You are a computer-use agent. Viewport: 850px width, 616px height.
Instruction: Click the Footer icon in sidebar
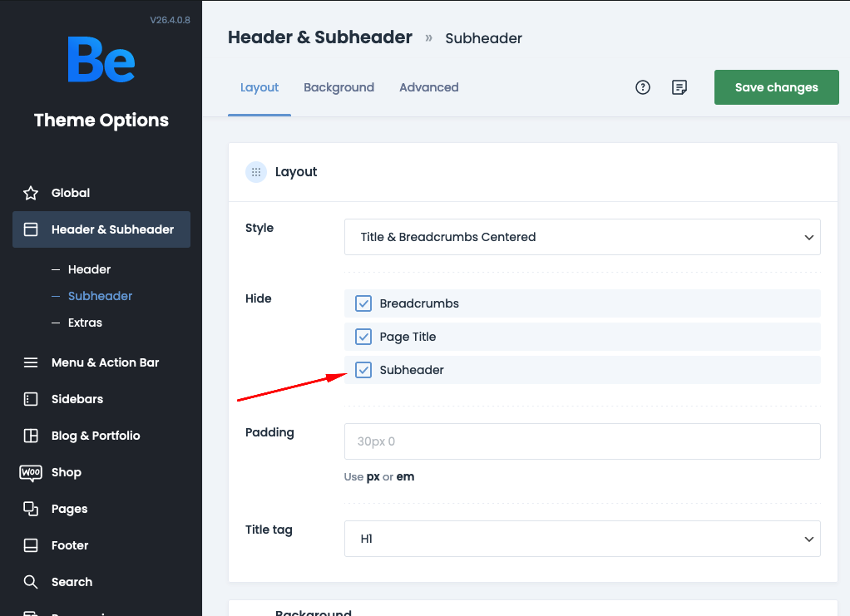click(x=31, y=545)
